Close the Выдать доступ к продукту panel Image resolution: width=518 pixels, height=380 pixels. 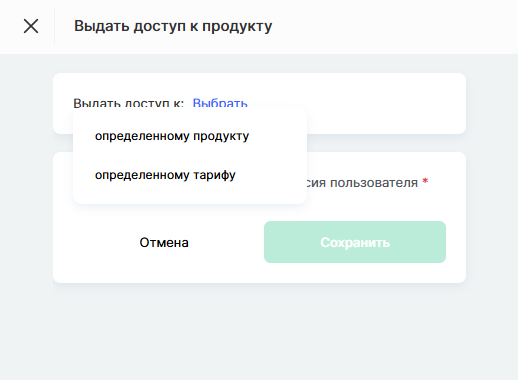tap(31, 26)
